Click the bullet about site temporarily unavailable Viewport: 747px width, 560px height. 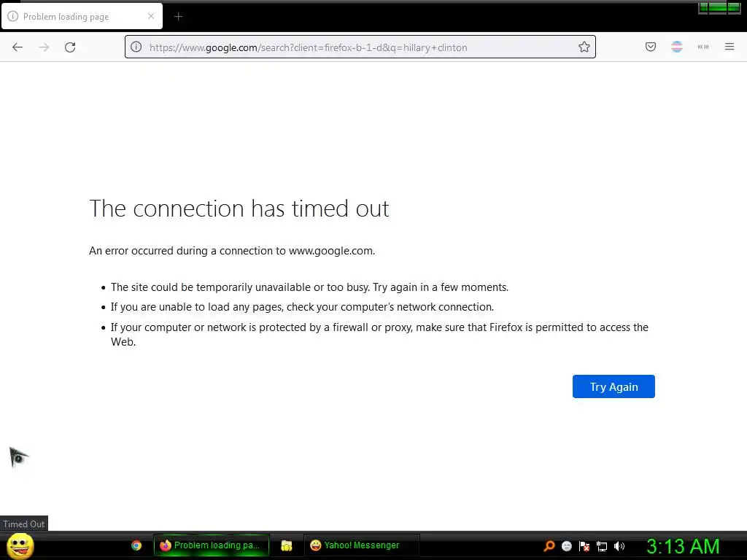309,287
